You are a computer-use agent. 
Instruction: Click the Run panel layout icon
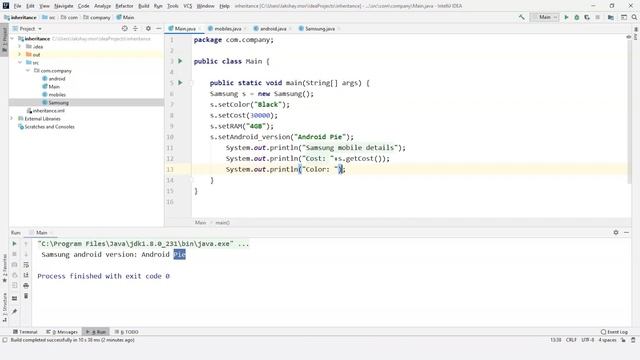pyautogui.click(x=14, y=298)
